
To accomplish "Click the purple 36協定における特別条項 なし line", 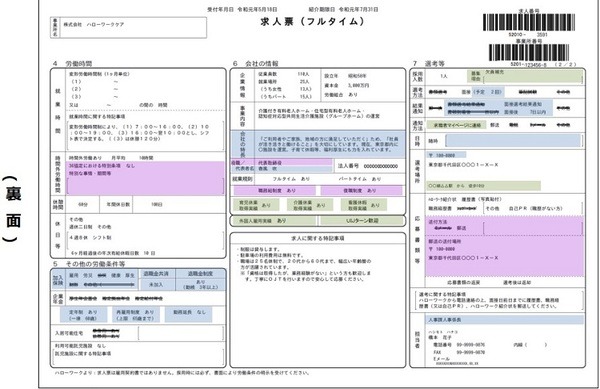I will pyautogui.click(x=102, y=166).
